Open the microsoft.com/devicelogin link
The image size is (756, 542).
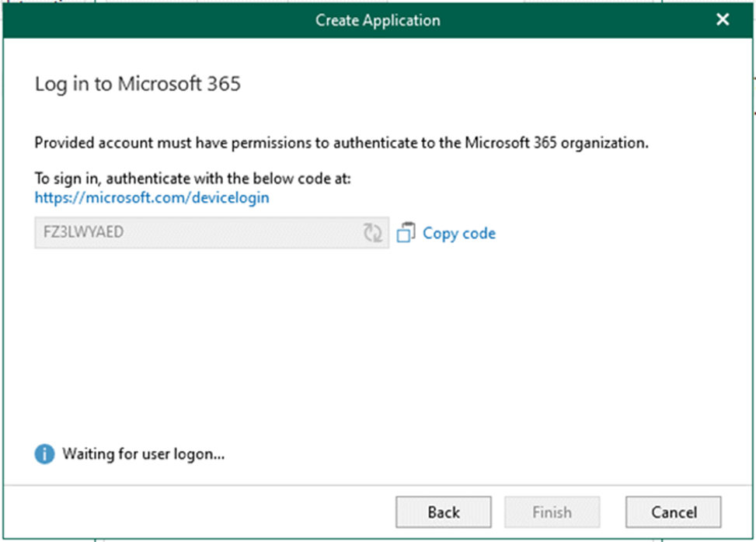click(152, 197)
